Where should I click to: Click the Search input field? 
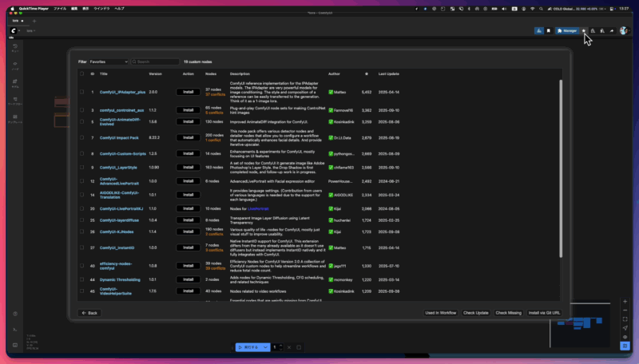pyautogui.click(x=157, y=61)
